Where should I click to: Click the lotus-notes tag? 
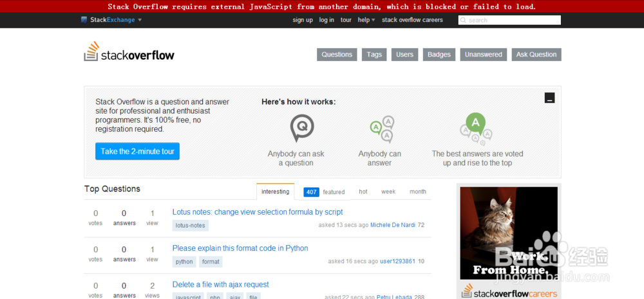(x=190, y=226)
